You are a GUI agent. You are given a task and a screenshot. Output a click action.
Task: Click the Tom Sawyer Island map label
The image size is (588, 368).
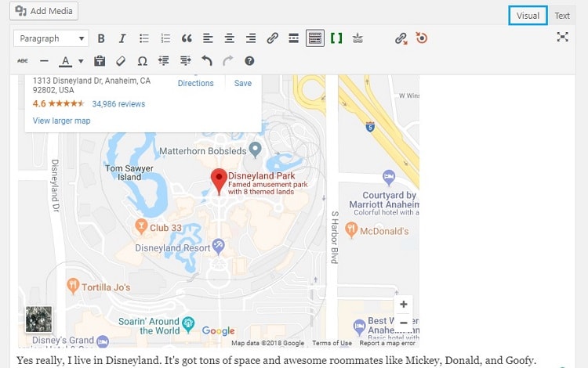click(x=129, y=172)
